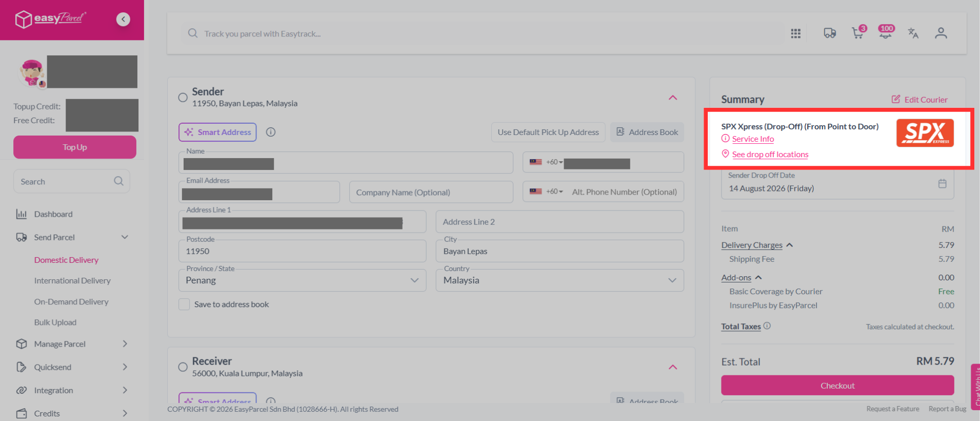Click Report a Bug link
Screen dimensions: 980x421
click(947, 409)
